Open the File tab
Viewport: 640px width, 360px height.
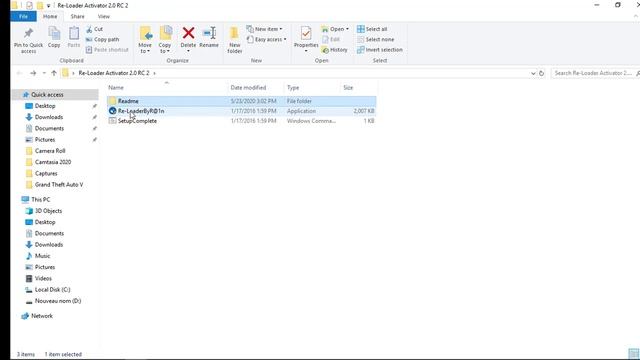point(24,16)
